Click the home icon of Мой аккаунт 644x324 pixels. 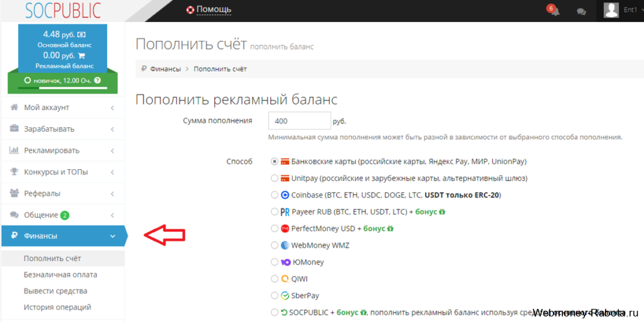click(14, 107)
